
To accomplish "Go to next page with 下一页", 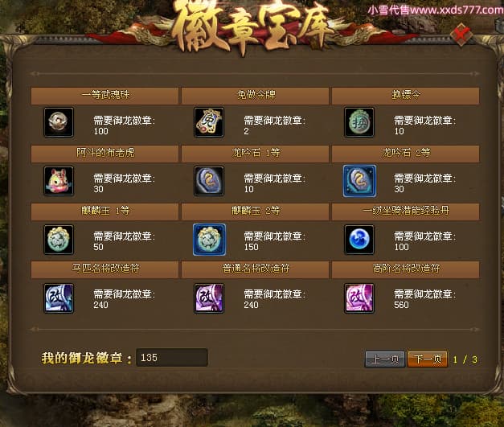I will 428,359.
